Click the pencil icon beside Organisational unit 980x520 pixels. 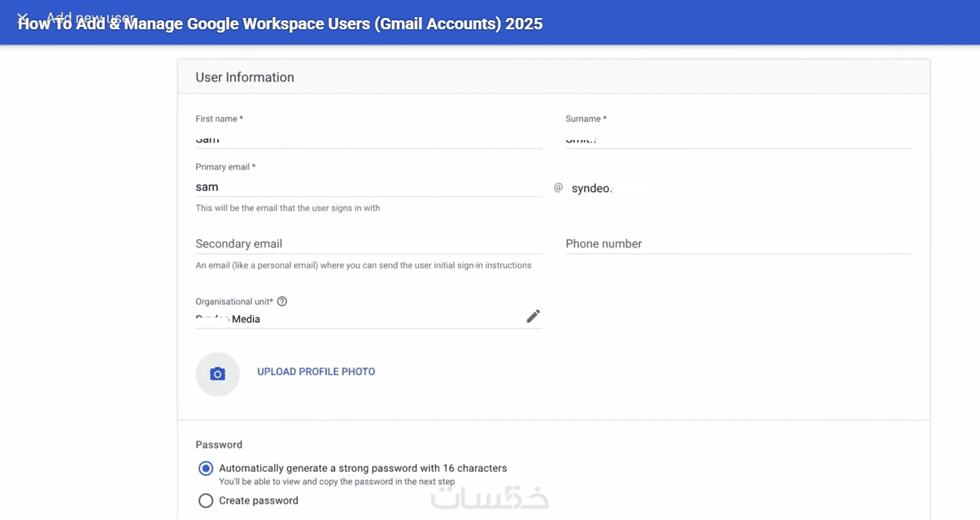coord(533,317)
